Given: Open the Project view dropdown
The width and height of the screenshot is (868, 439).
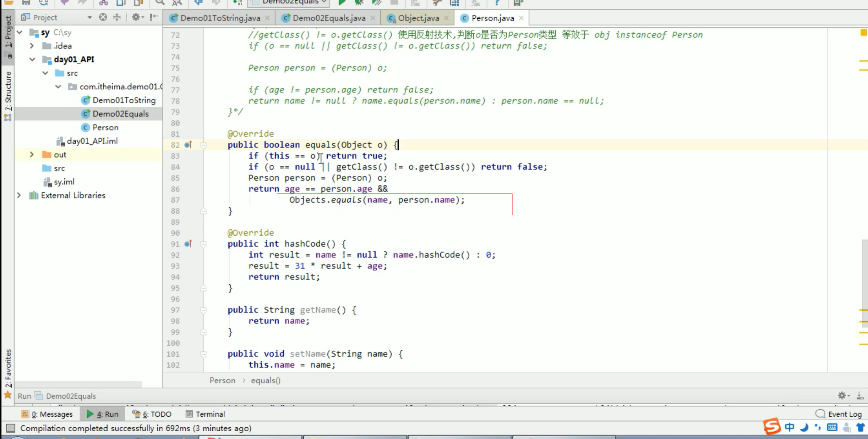Looking at the screenshot, I should pos(89,18).
